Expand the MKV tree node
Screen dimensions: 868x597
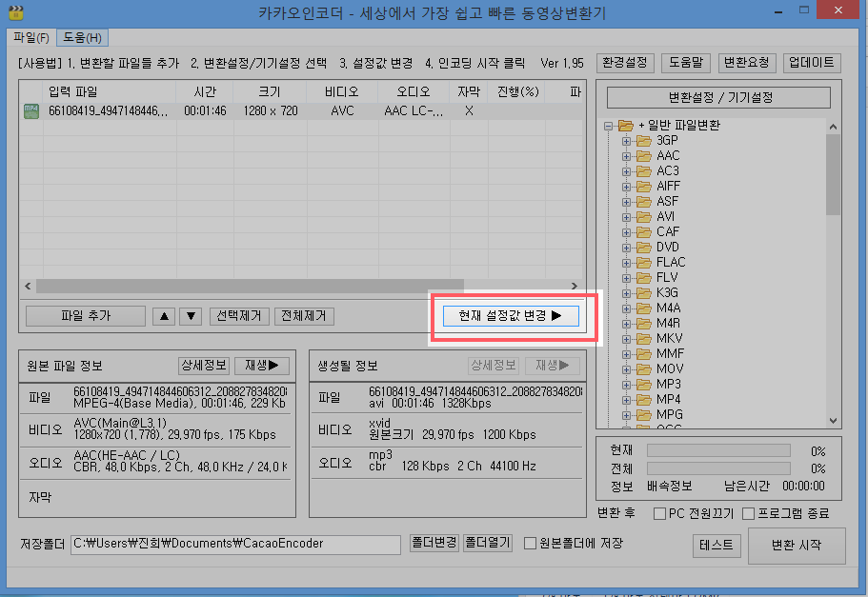pyautogui.click(x=626, y=339)
